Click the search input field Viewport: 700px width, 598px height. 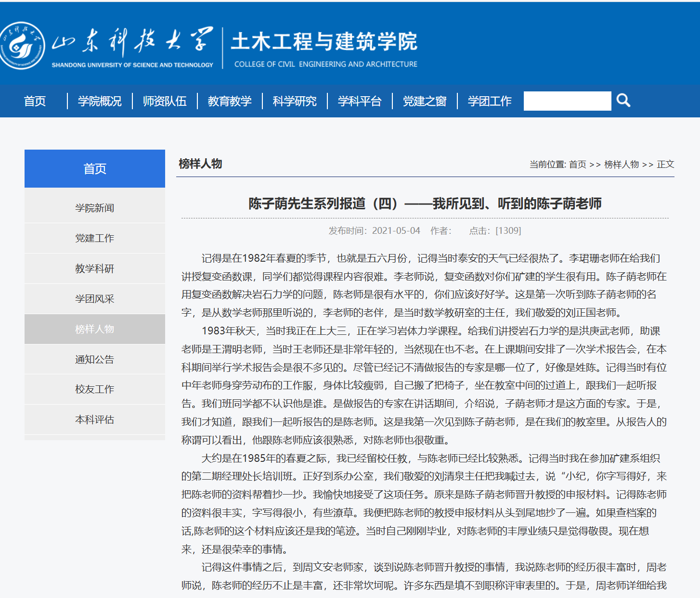coord(567,101)
